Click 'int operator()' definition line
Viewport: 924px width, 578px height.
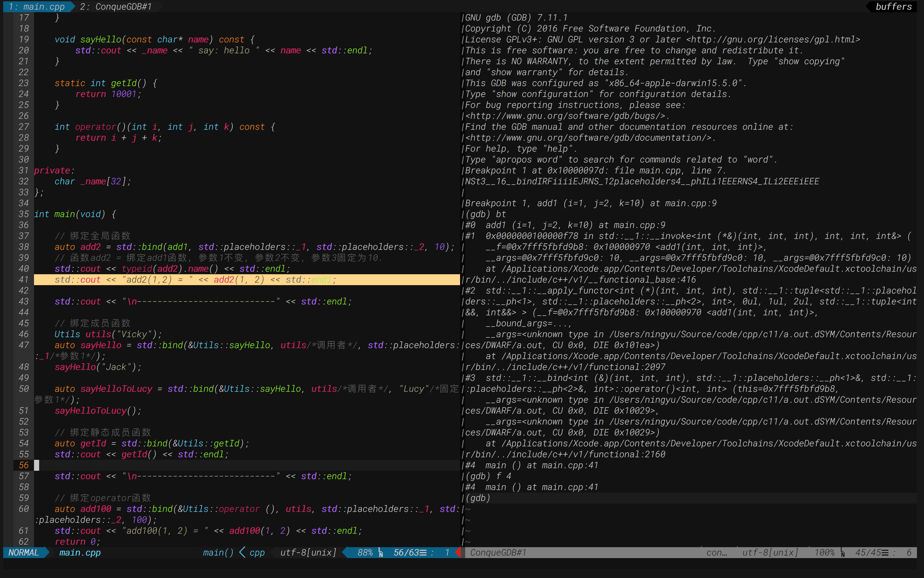(165, 127)
